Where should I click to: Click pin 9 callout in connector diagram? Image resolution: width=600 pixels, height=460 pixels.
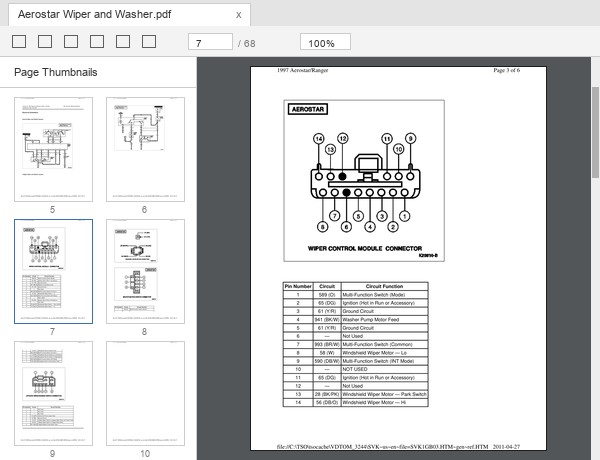point(411,139)
